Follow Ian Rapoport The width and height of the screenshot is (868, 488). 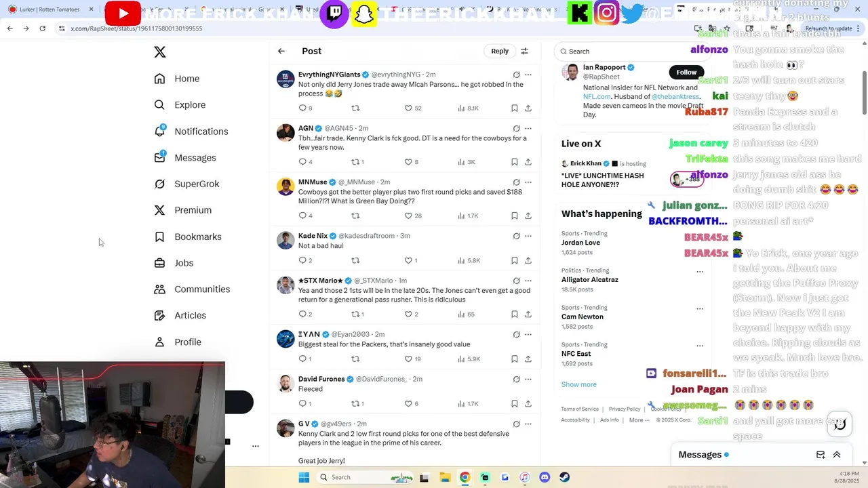click(686, 72)
